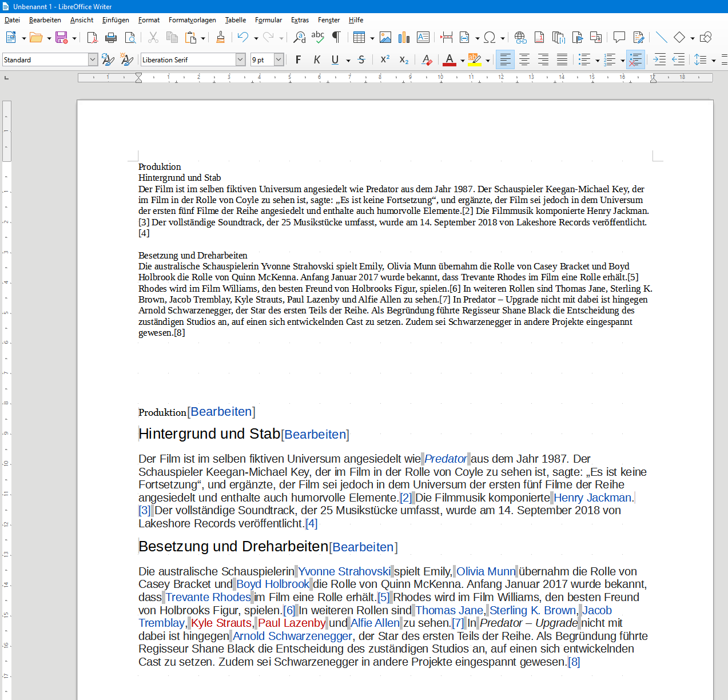The height and width of the screenshot is (700, 728).
Task: Insert a footnote
Action: click(x=539, y=38)
